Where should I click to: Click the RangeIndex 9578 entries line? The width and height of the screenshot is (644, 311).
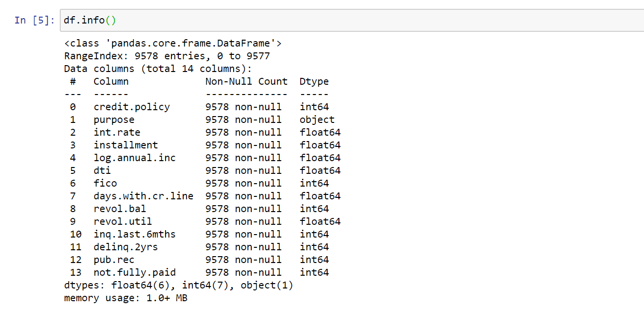click(x=167, y=56)
